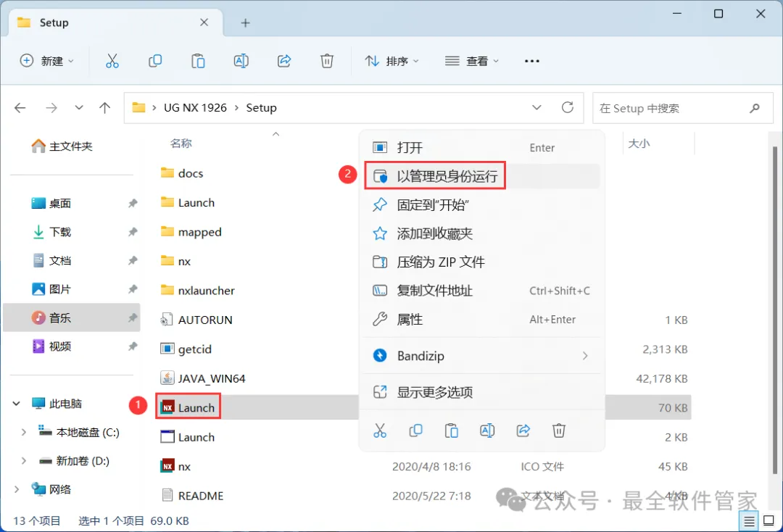Choose 压缩为 ZIP 文件
783x532 pixels.
pyautogui.click(x=481, y=262)
